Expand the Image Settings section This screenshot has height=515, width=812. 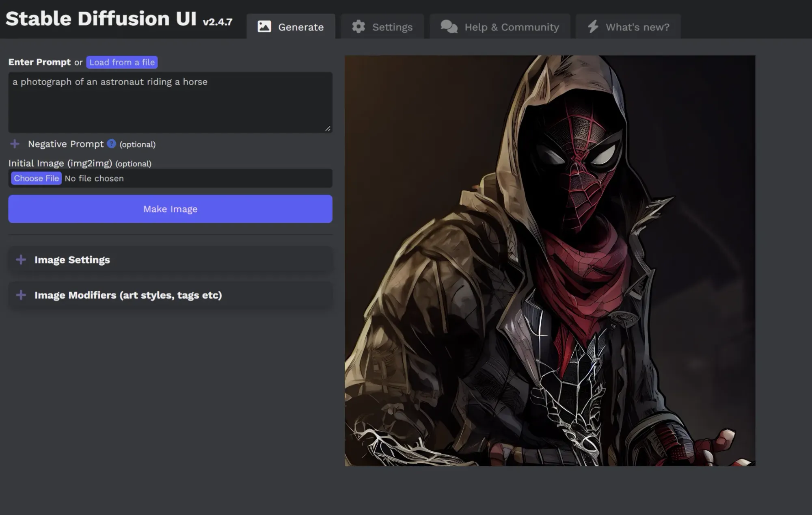(171, 260)
